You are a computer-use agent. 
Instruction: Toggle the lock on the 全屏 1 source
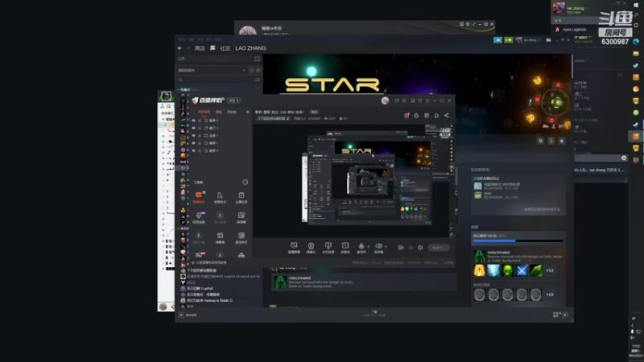(x=200, y=135)
